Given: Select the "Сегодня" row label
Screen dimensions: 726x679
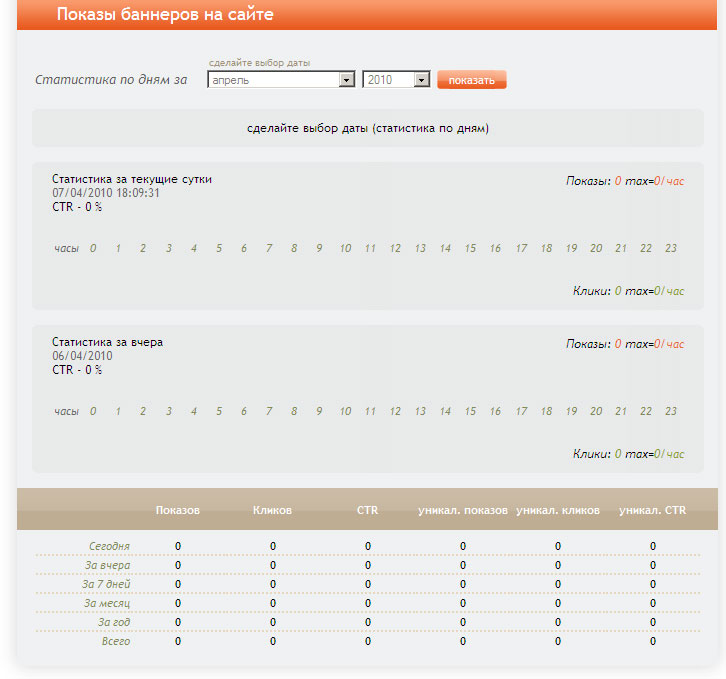Looking at the screenshot, I should pyautogui.click(x=108, y=546).
